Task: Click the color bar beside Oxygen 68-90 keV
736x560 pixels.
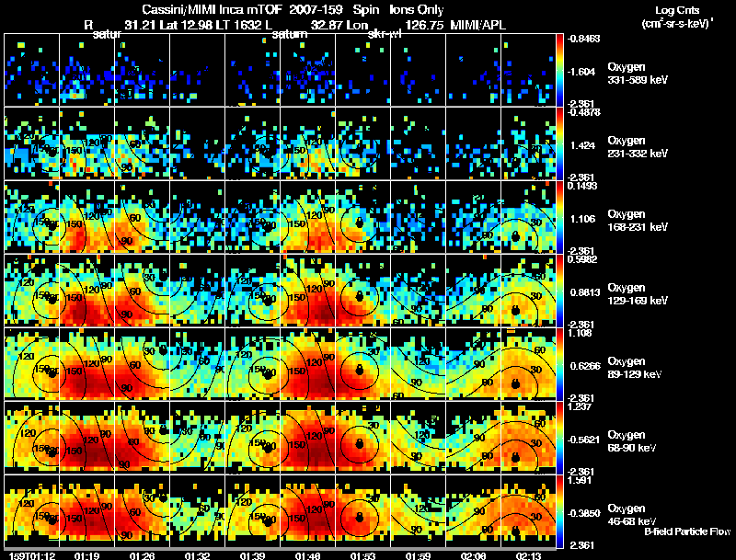Action: coord(559,438)
